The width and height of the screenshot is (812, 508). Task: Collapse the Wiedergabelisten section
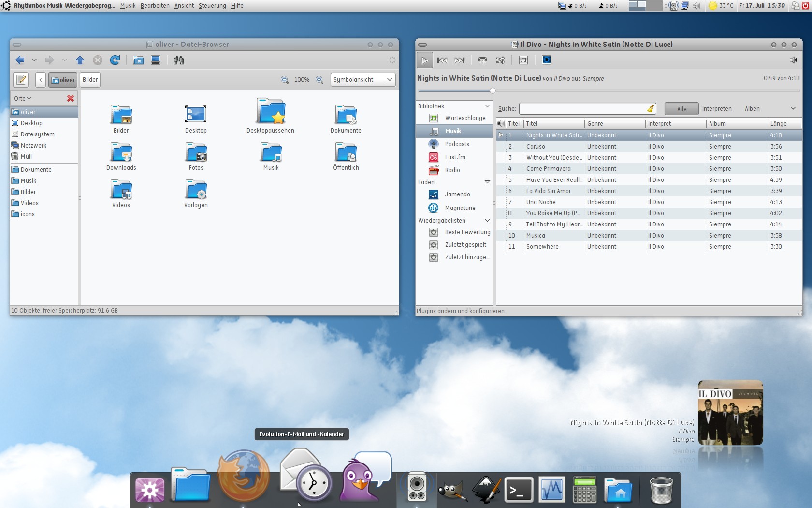coord(487,220)
